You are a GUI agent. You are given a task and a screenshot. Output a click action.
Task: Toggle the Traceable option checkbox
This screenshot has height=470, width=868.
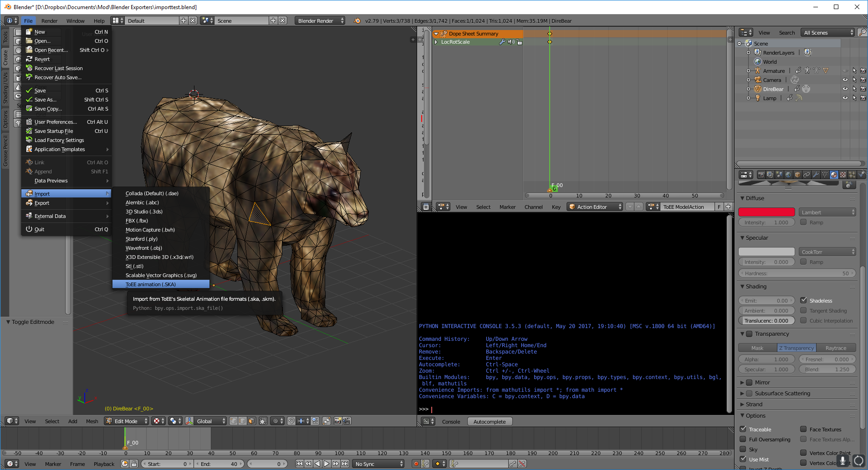click(743, 429)
